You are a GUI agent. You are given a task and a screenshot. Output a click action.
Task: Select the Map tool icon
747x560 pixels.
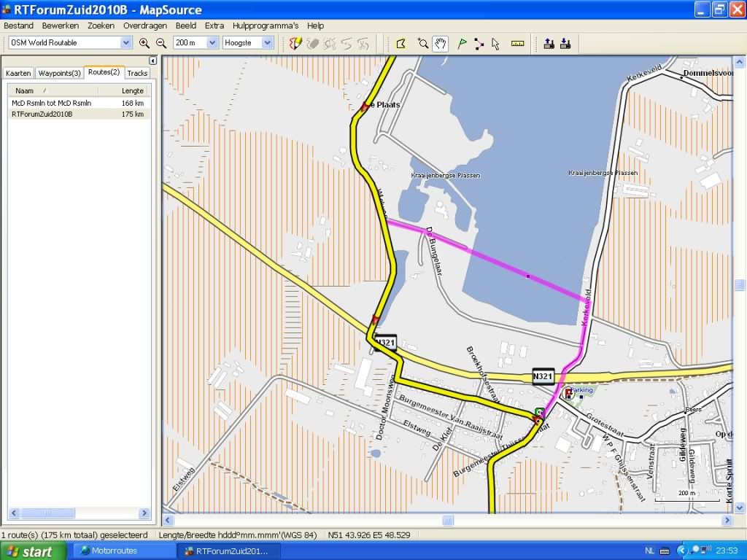coord(400,44)
